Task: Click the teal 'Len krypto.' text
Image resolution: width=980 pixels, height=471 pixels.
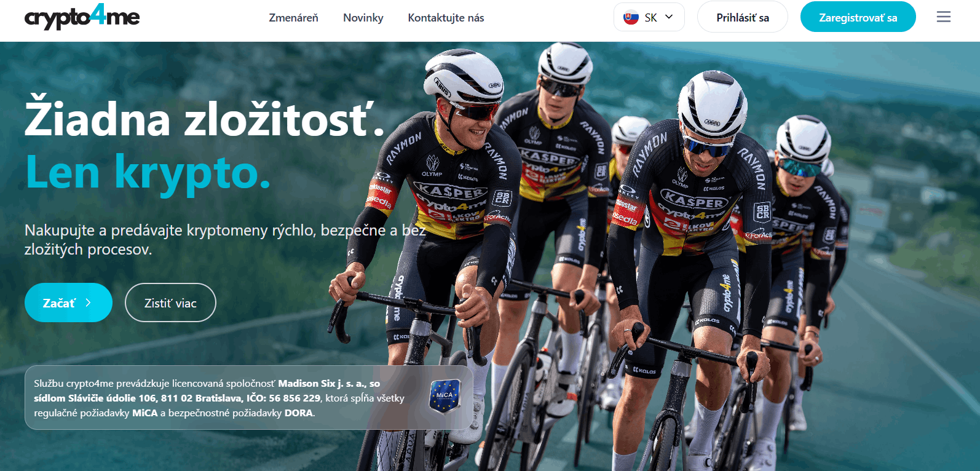Action: (x=148, y=172)
